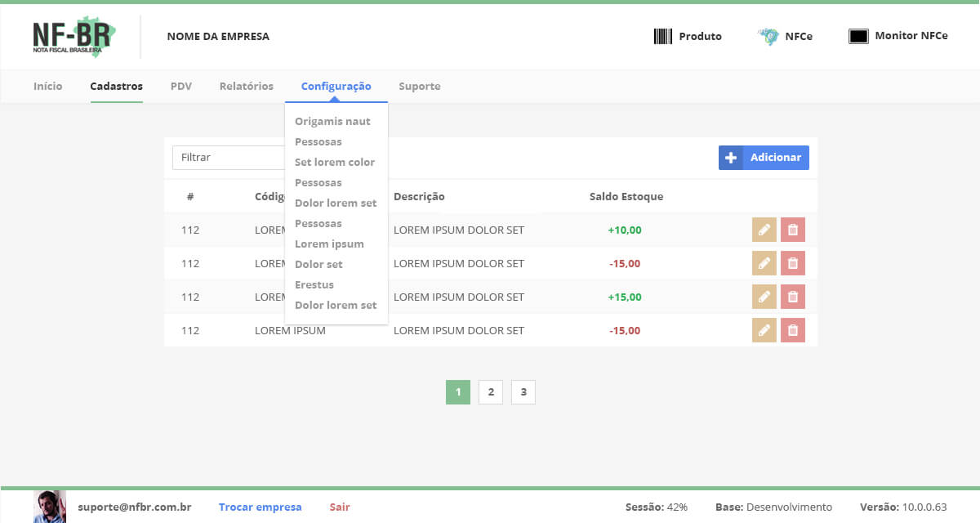Delete the row with +10,00 balance
The image size is (980, 523).
(x=793, y=230)
